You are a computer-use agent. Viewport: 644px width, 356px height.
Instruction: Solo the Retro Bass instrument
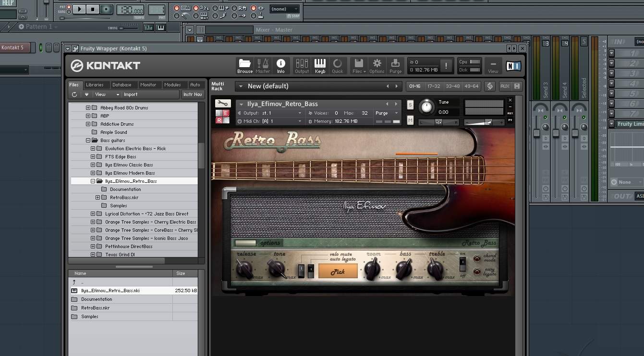click(410, 105)
